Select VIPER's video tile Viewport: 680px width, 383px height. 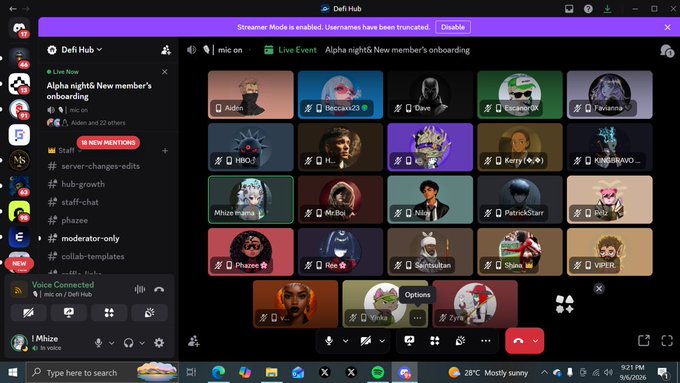[x=609, y=252]
